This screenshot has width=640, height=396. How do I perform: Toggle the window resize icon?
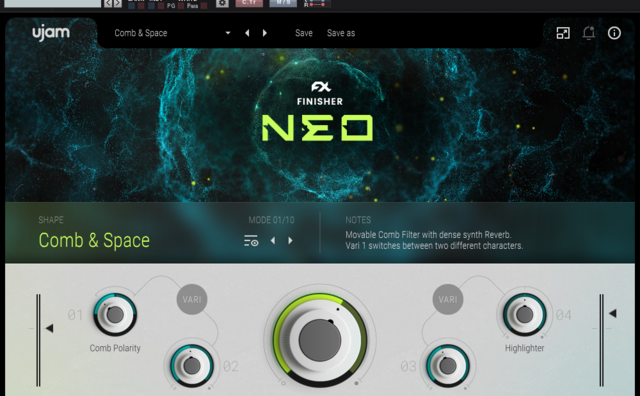(x=563, y=33)
